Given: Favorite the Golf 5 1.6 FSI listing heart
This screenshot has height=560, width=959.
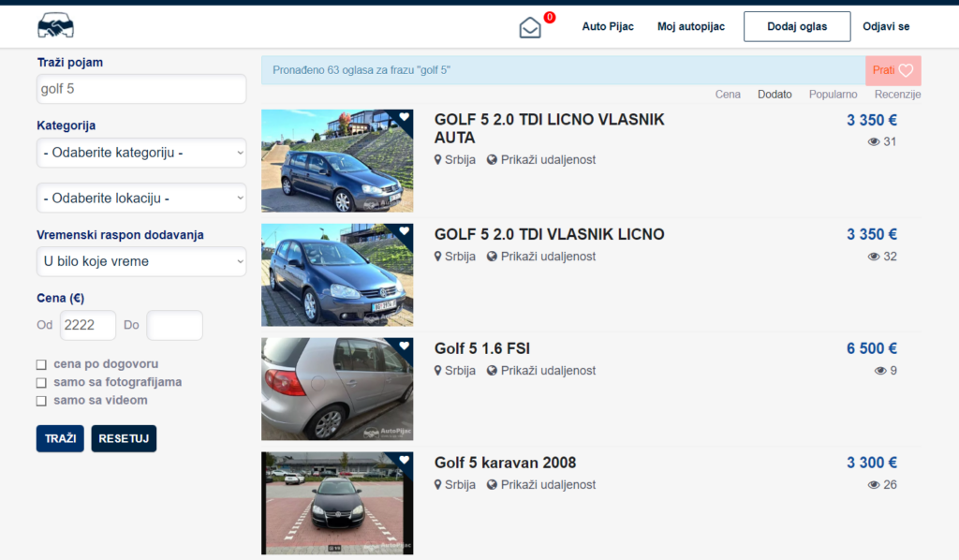Looking at the screenshot, I should (x=405, y=346).
